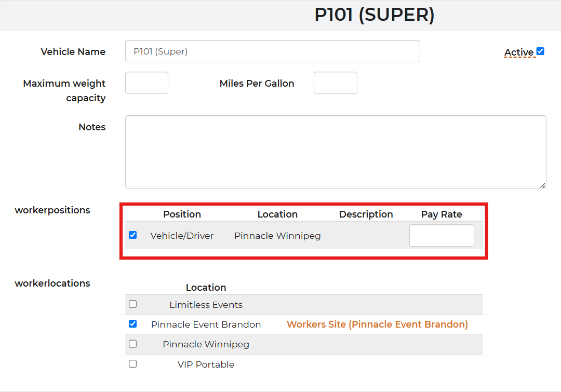Viewport: 561px width, 392px height.
Task: Click inside the Notes text area
Action: [x=335, y=152]
